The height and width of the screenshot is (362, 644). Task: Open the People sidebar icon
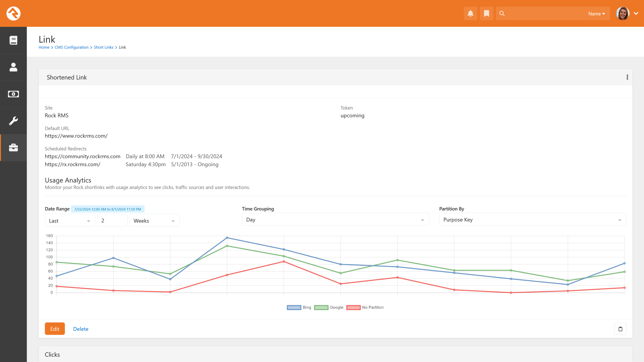[13, 67]
